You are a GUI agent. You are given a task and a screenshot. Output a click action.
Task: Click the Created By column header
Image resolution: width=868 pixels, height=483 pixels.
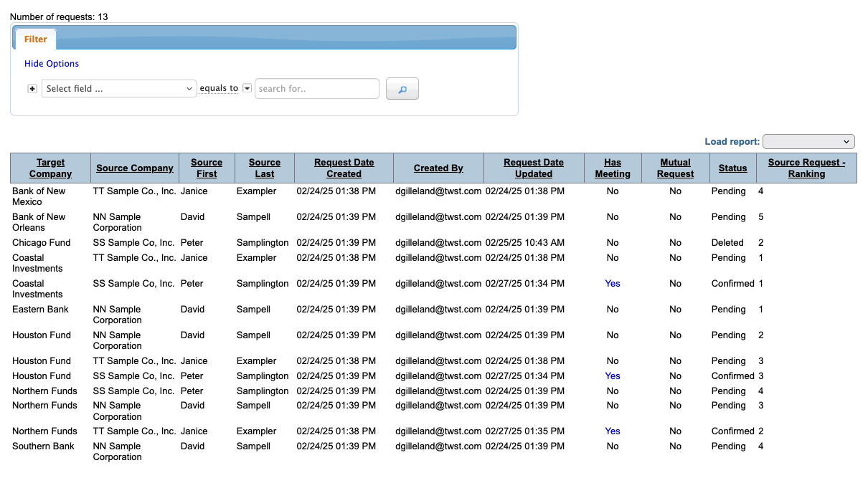point(438,168)
